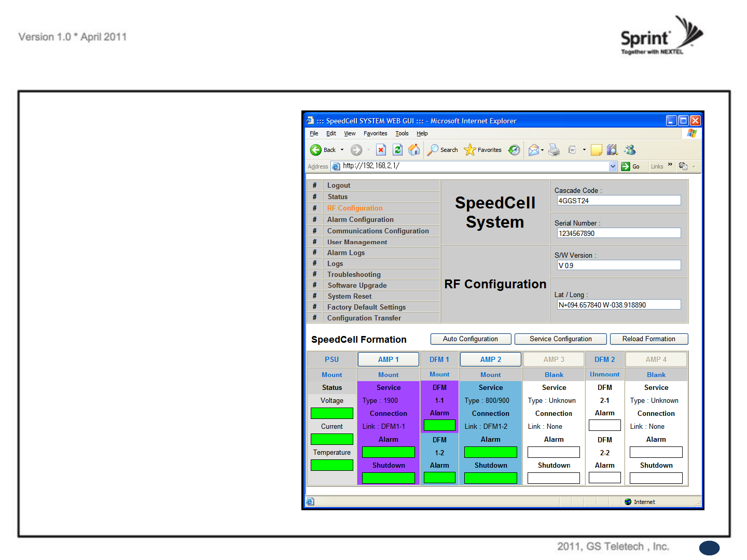
Task: Click the Windows flag logo throbber
Action: (x=691, y=133)
